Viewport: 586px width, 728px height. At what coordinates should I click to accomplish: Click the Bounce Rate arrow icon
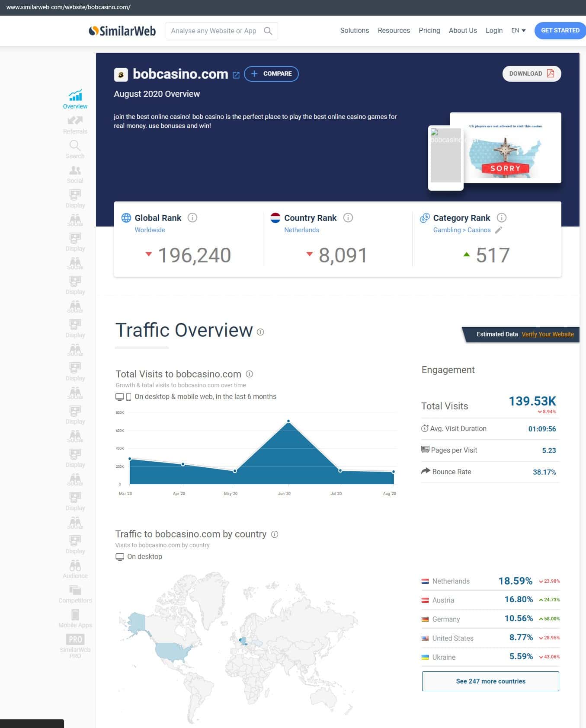click(426, 471)
